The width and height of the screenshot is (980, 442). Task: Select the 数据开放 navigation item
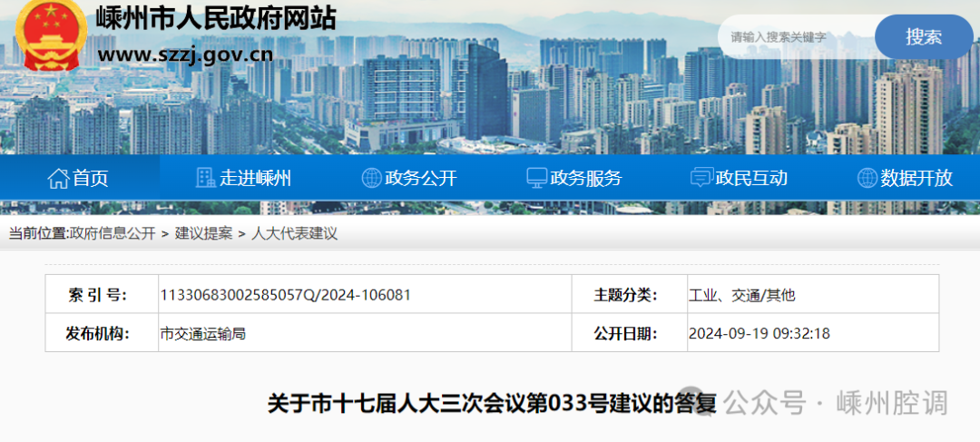click(x=916, y=178)
